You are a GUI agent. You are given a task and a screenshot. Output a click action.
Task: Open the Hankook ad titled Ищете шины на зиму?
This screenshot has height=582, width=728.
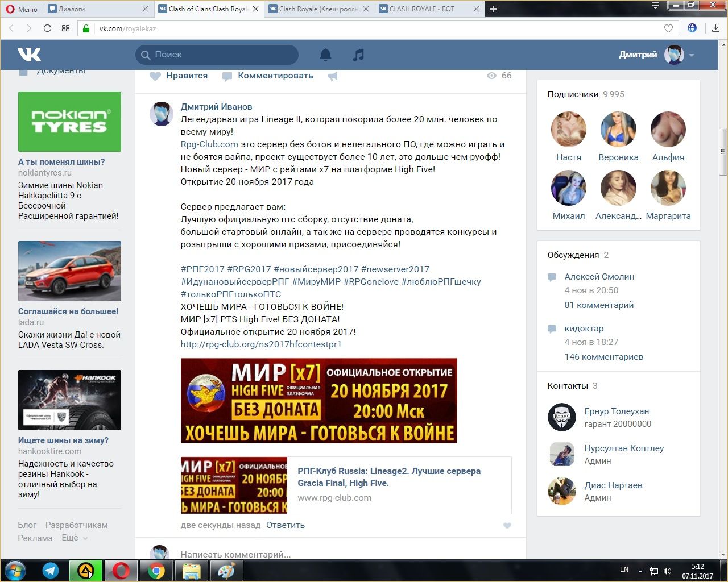(x=63, y=440)
